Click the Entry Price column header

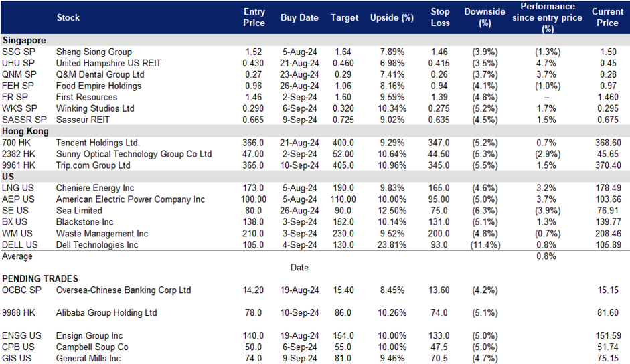pyautogui.click(x=254, y=17)
